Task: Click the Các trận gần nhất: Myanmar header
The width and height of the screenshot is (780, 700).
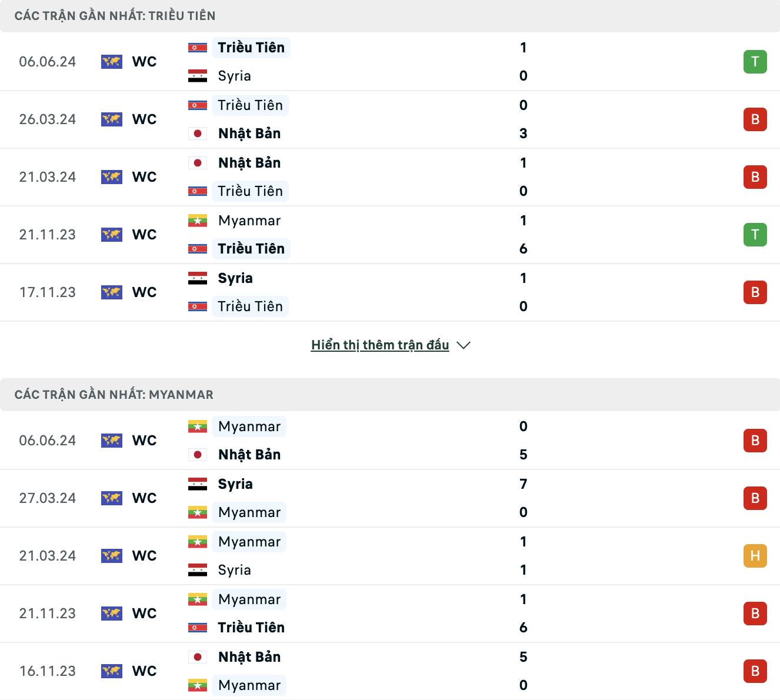Action: click(x=114, y=395)
